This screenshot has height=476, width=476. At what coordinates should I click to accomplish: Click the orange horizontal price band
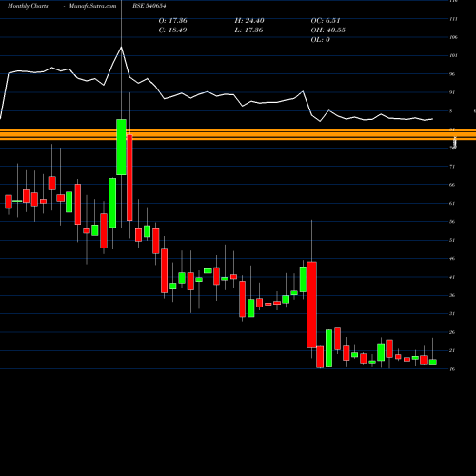click(x=238, y=134)
